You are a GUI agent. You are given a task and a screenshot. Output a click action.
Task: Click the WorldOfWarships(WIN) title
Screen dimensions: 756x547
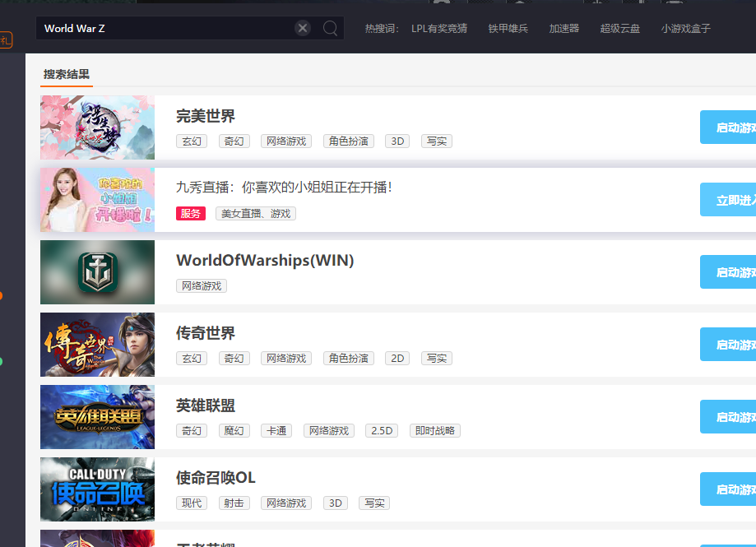coord(265,260)
